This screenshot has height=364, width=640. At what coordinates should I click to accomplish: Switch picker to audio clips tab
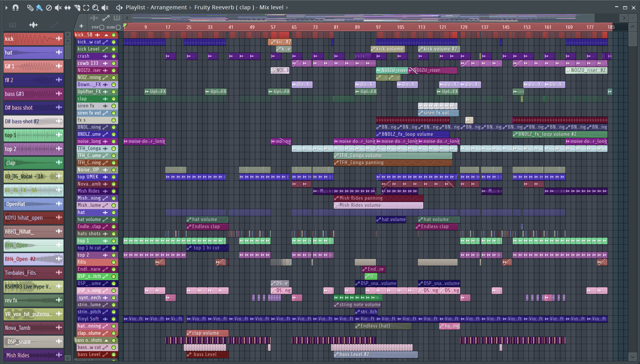(33, 25)
